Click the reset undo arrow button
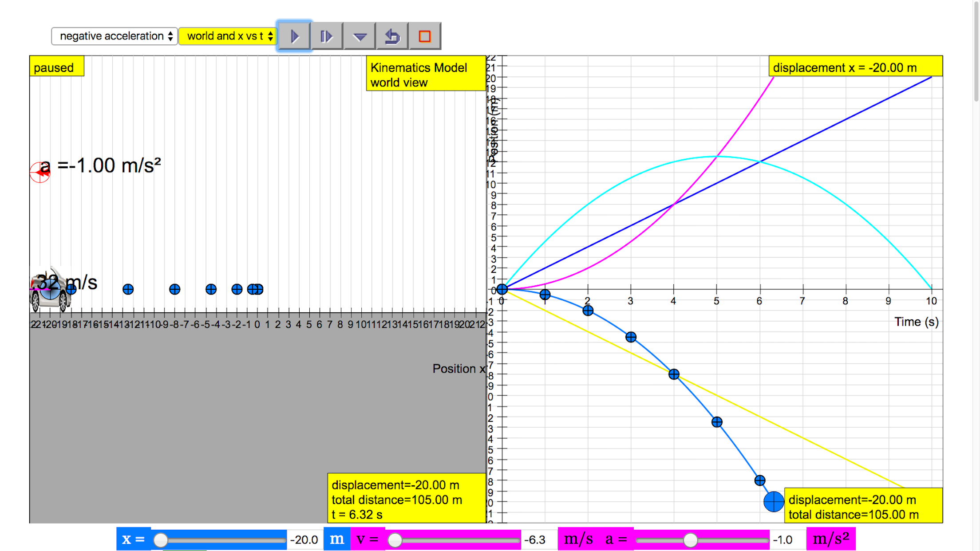The width and height of the screenshot is (980, 551). pos(392,36)
